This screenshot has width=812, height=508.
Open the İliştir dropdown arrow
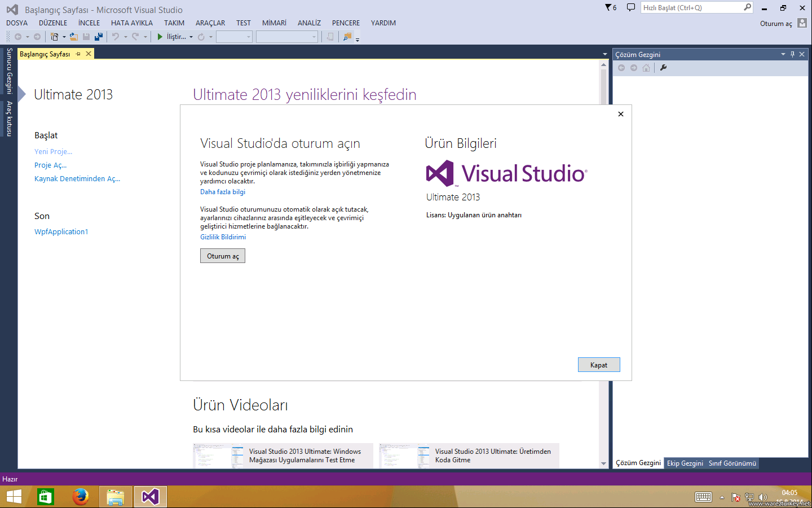pyautogui.click(x=191, y=37)
